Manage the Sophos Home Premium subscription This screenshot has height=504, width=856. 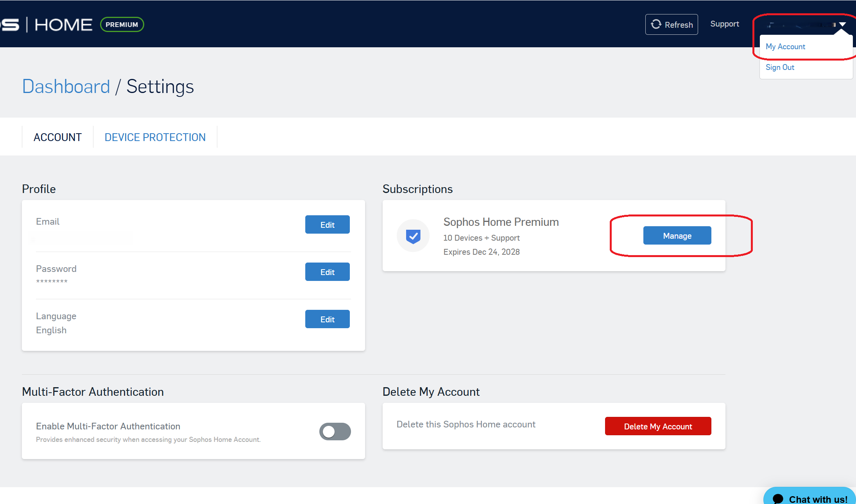point(677,236)
